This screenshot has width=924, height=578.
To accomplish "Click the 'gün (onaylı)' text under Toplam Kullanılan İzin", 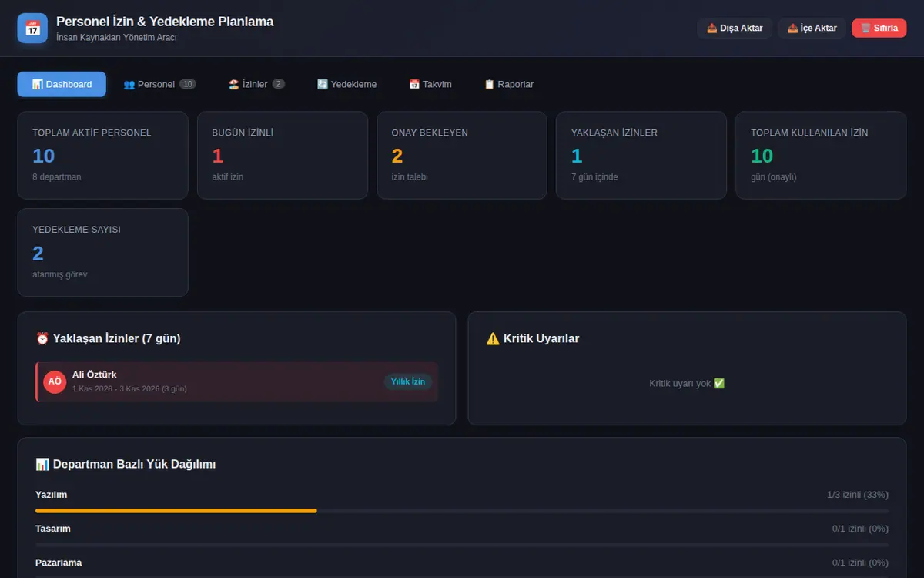I will (774, 177).
